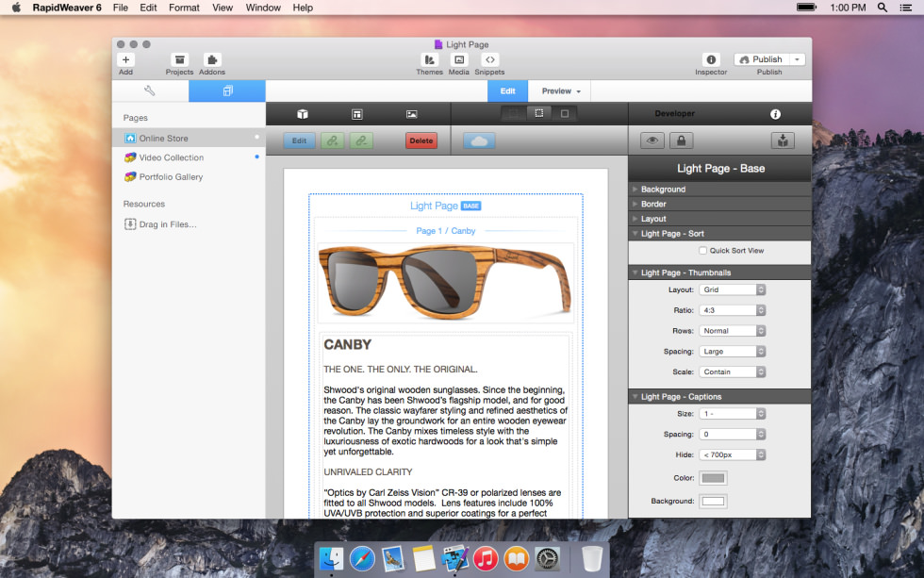Click the first green link icon button
This screenshot has height=578, width=924.
coord(332,140)
